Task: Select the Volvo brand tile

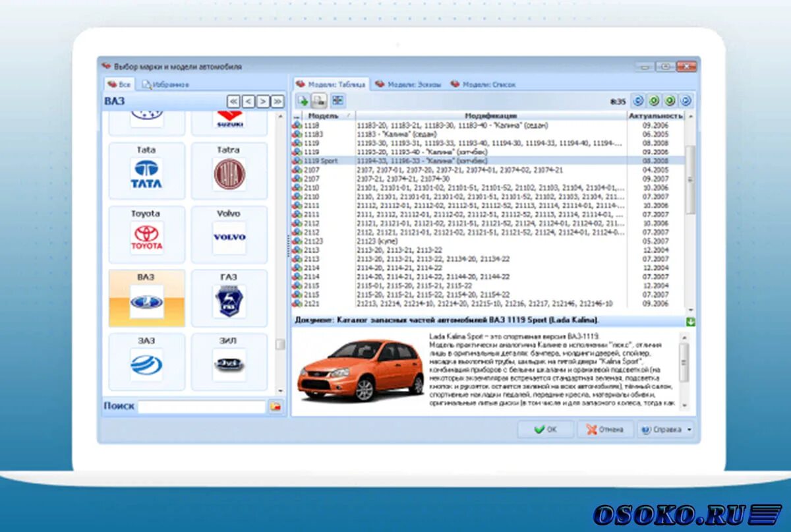Action: [229, 234]
